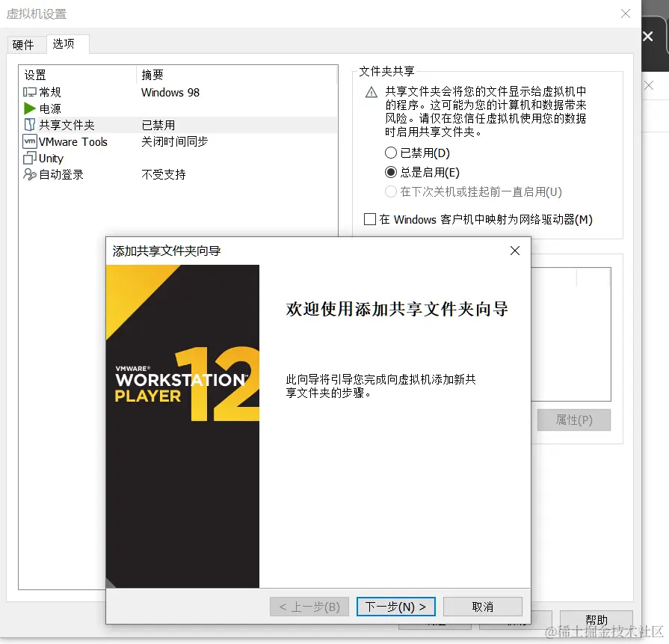
Task: Click the Unity windows icon
Action: click(29, 158)
